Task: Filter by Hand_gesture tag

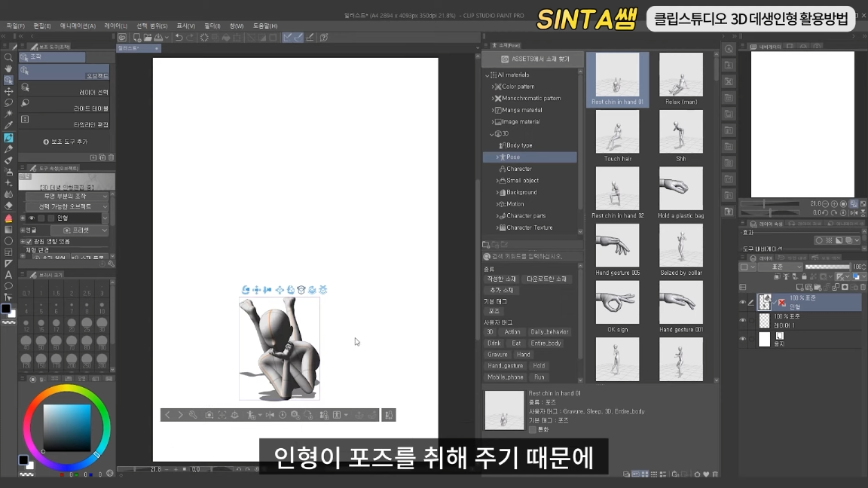Action: point(505,366)
